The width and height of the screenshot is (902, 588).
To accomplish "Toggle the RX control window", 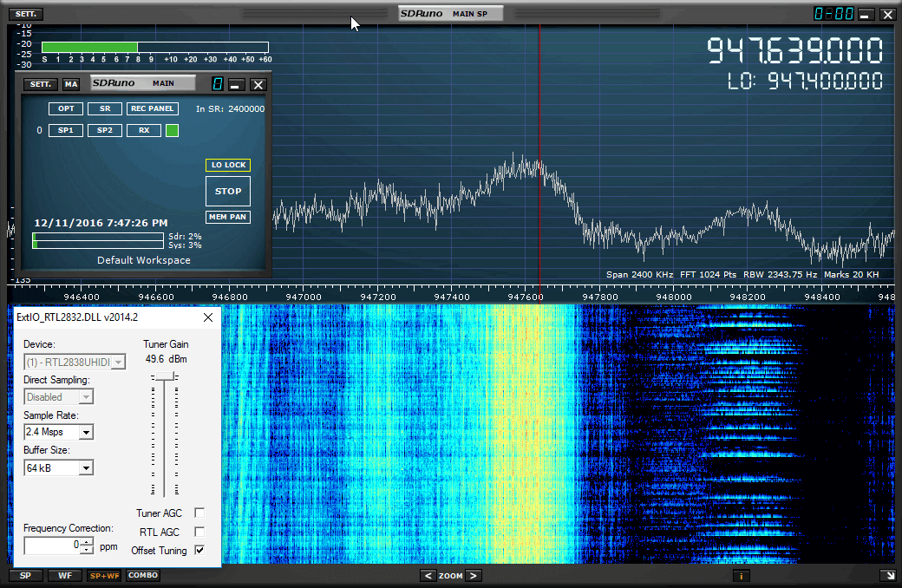I will pos(144,131).
